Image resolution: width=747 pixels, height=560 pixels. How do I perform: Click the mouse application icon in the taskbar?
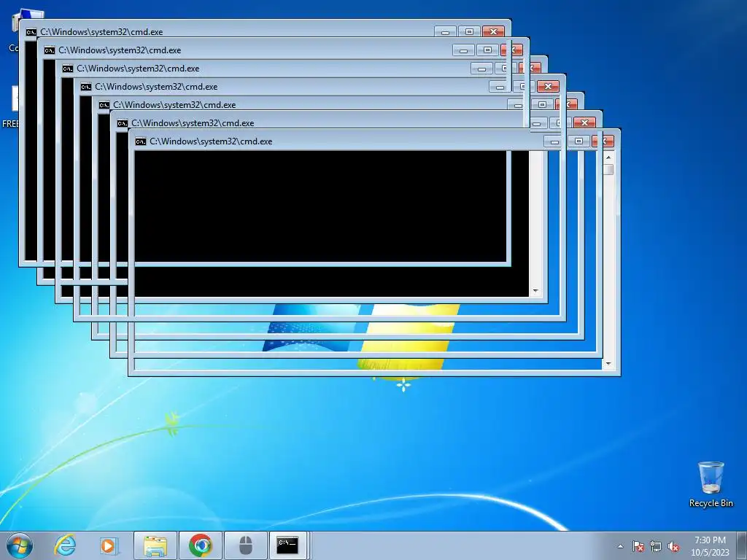[245, 545]
